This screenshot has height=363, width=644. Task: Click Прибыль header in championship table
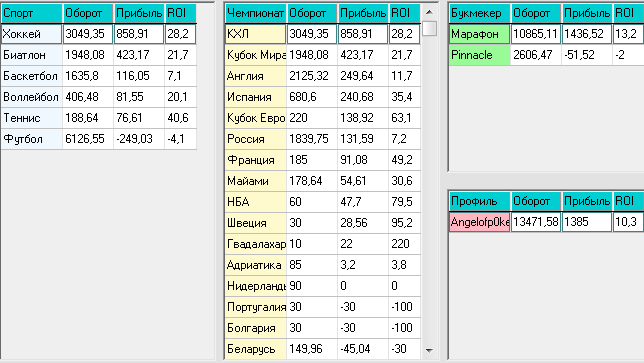click(363, 14)
